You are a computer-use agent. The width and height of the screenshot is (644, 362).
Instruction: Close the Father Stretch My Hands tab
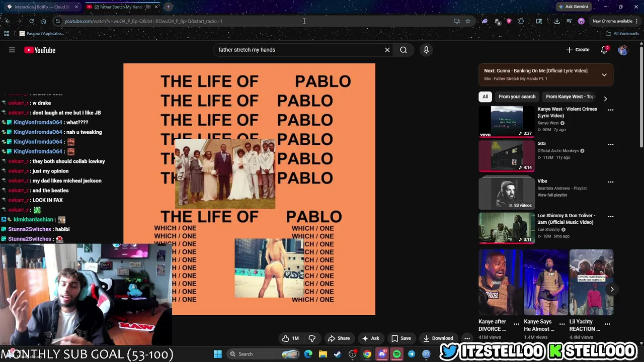coord(156,7)
